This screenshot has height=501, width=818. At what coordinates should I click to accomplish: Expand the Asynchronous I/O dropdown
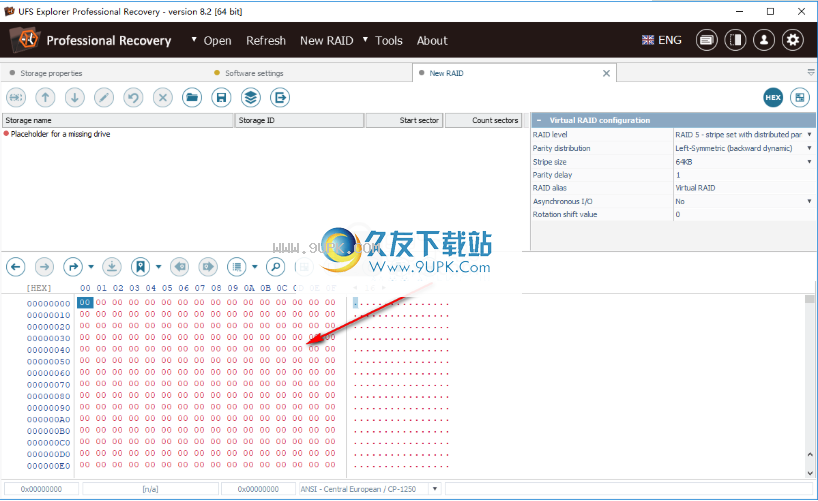point(810,201)
